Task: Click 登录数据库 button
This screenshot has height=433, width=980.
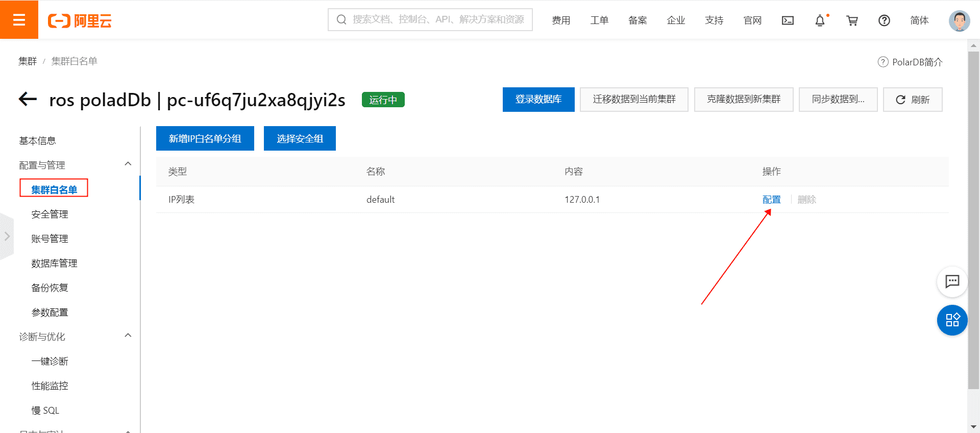Action: [538, 100]
